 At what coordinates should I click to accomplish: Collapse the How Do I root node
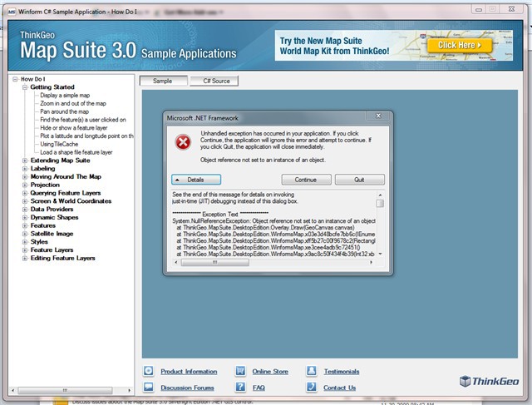coord(15,79)
